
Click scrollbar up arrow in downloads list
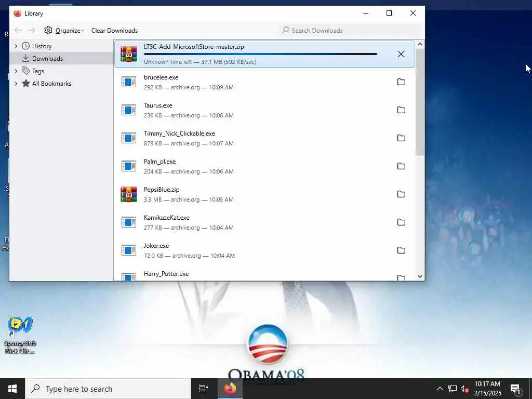point(420,44)
